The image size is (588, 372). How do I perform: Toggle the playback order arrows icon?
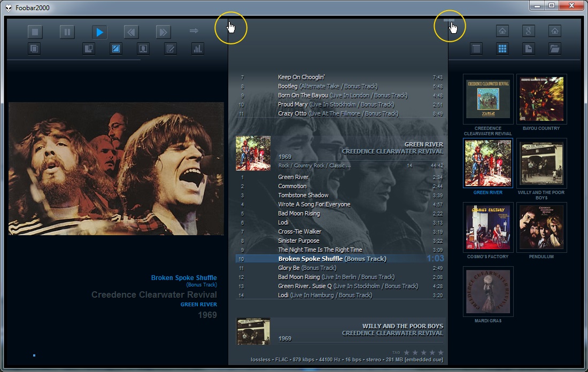pyautogui.click(x=194, y=31)
